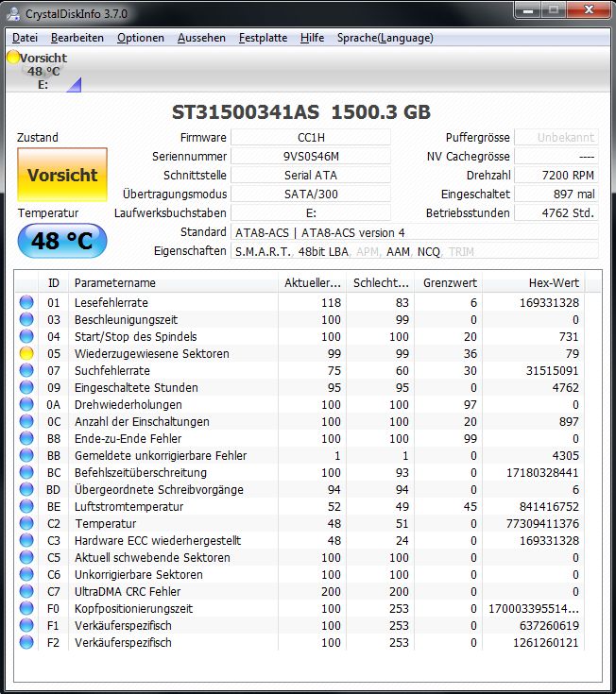Click the Standard field ATA8-ACS
616x694 pixels.
click(415, 232)
